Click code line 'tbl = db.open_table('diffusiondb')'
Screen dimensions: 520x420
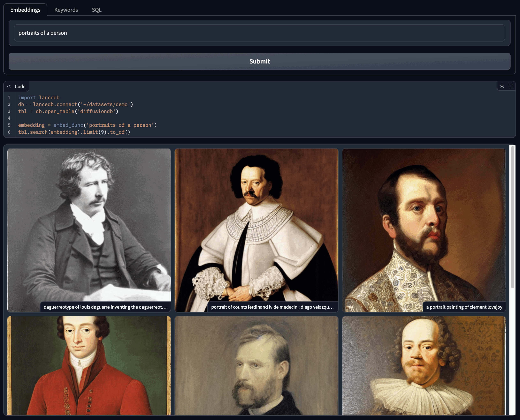pyautogui.click(x=68, y=111)
